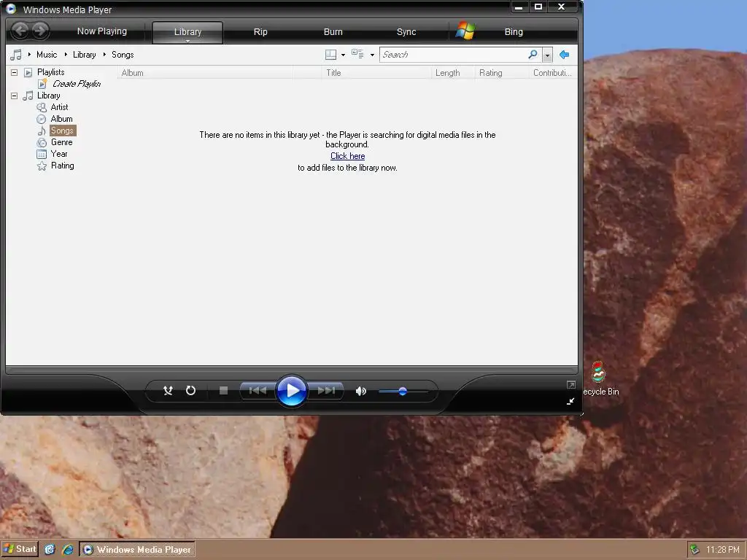Select Music in the breadcrumb
Screen dimensions: 747x560
click(47, 55)
